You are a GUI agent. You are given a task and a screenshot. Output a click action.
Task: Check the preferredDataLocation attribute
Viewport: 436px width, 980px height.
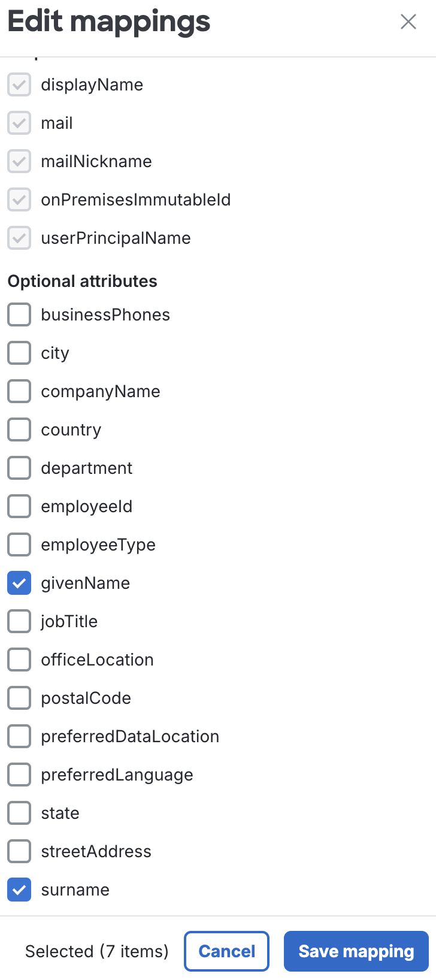tap(19, 736)
